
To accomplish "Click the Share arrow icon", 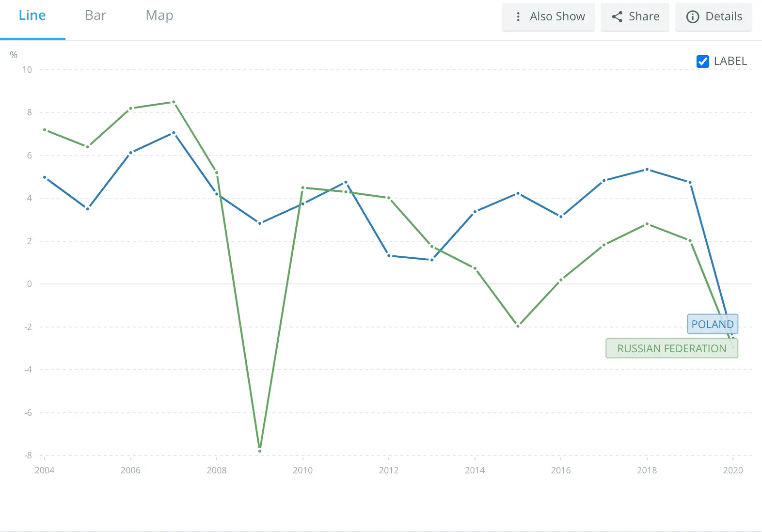I will 617,17.
